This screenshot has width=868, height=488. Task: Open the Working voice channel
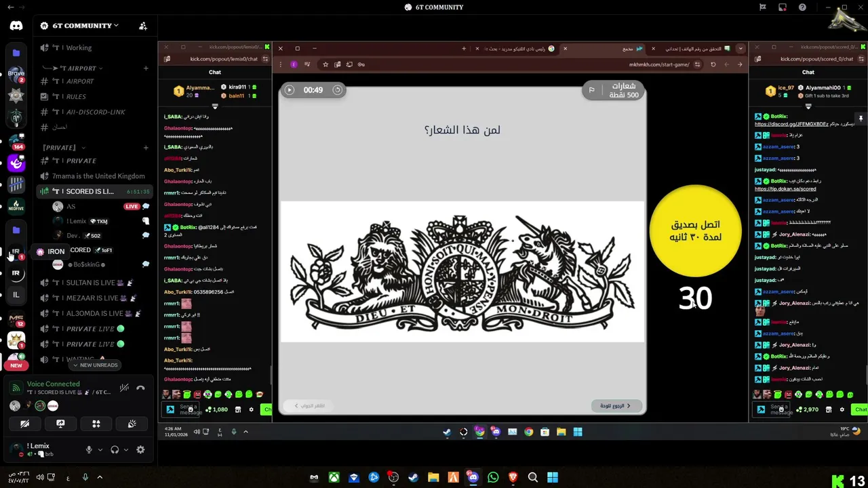[x=95, y=47]
